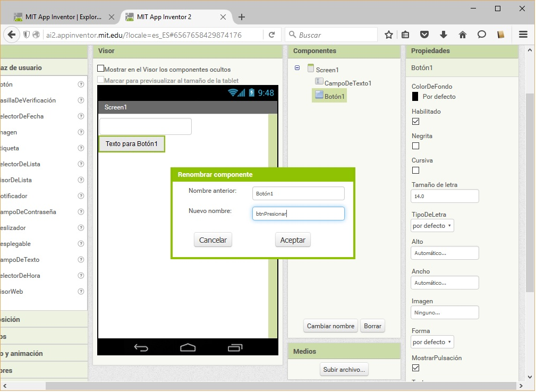Switch to MIT App Inventor Explore tab
The image size is (536, 392).
[63, 17]
